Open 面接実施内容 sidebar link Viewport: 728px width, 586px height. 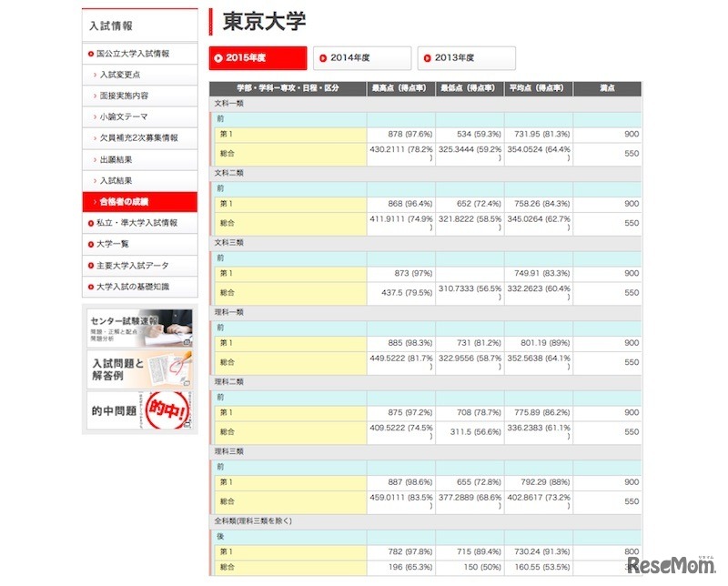coord(140,96)
